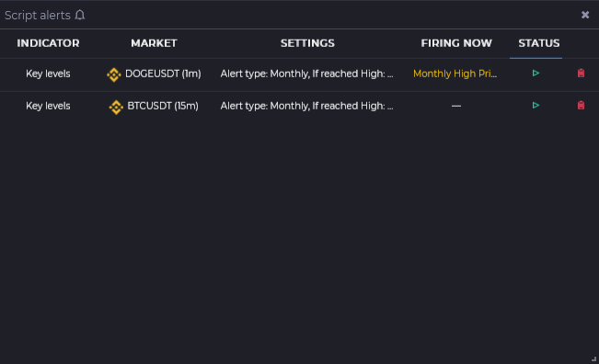This screenshot has width=599, height=364.
Task: Sort by the INDICATOR column header
Action: [48, 43]
